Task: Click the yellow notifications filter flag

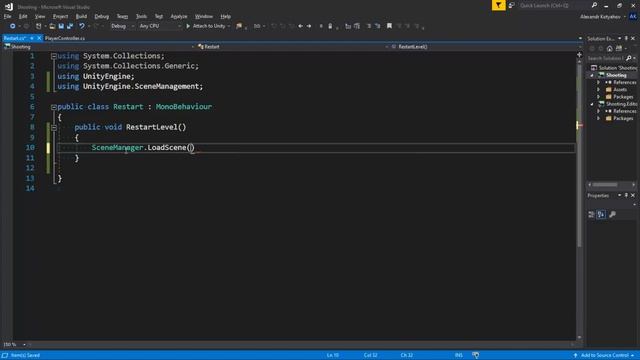Action: (498, 5)
